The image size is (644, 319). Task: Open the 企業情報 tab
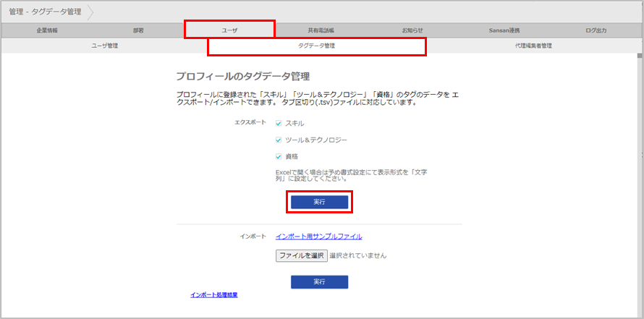tap(47, 30)
